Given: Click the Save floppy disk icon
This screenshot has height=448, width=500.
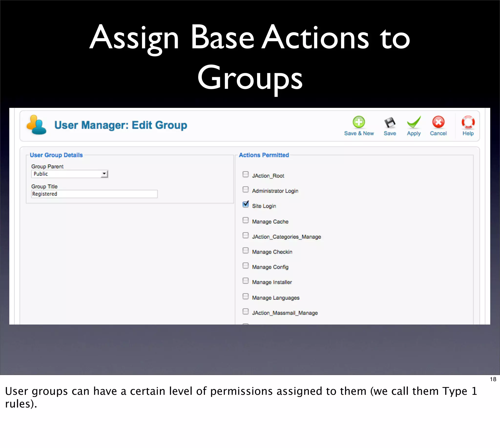Looking at the screenshot, I should tap(390, 122).
